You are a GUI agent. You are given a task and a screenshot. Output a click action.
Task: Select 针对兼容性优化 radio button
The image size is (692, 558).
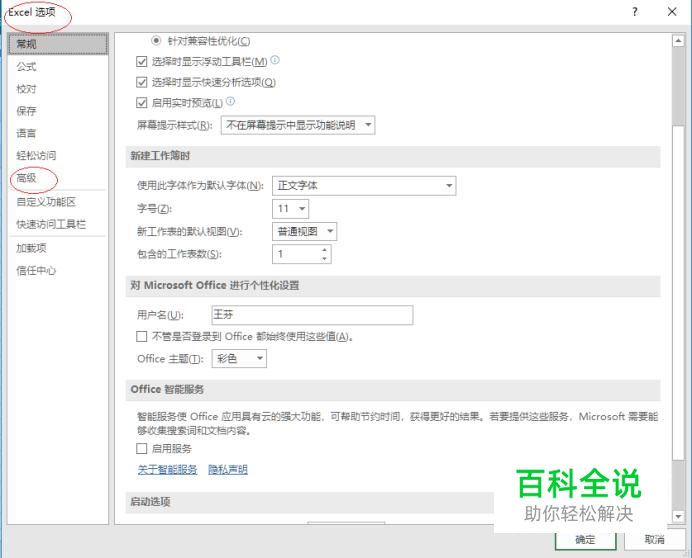[x=156, y=41]
